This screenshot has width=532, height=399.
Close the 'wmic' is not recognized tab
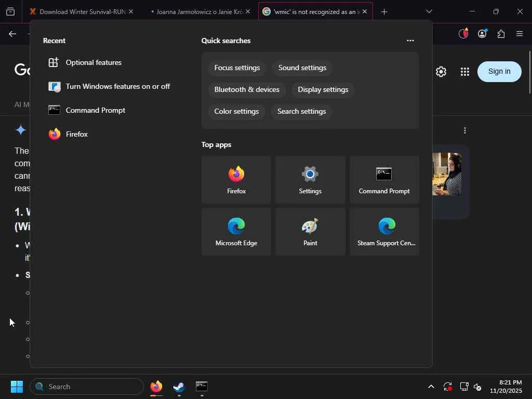[365, 11]
